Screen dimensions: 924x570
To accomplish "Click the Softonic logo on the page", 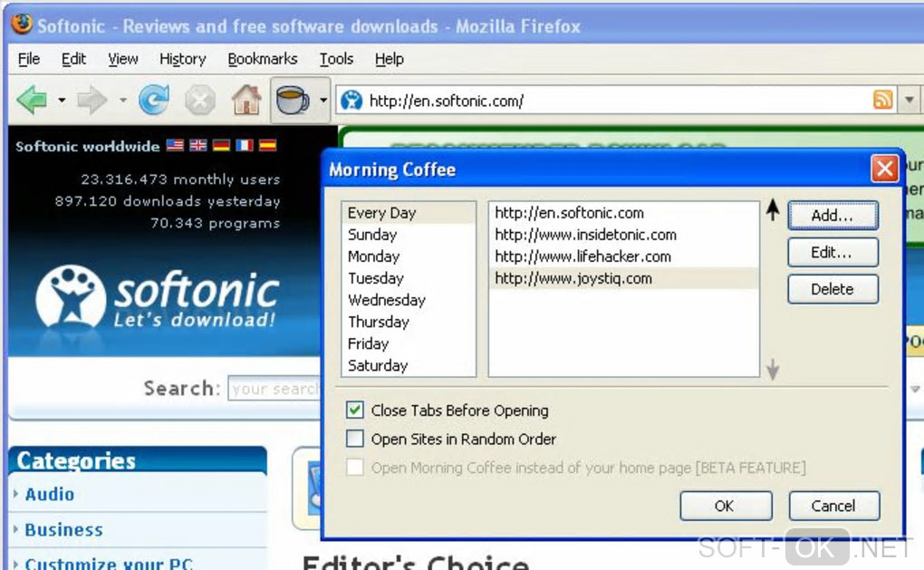I will coord(157,296).
